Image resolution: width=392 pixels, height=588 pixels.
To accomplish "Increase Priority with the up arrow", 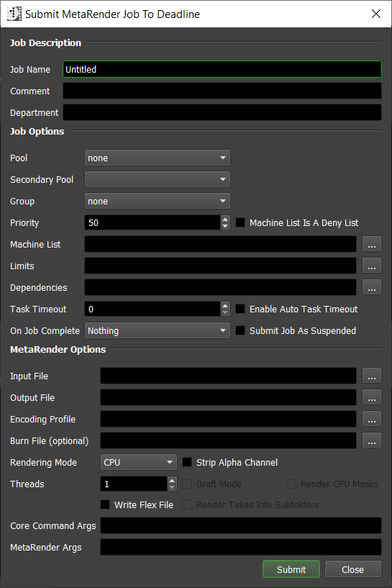I will point(225,219).
